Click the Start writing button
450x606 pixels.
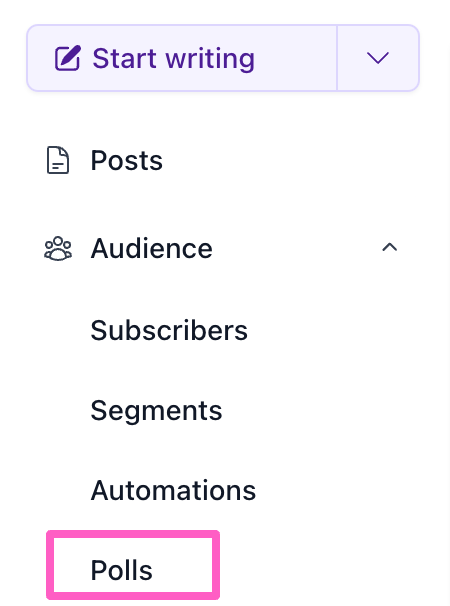pos(182,58)
